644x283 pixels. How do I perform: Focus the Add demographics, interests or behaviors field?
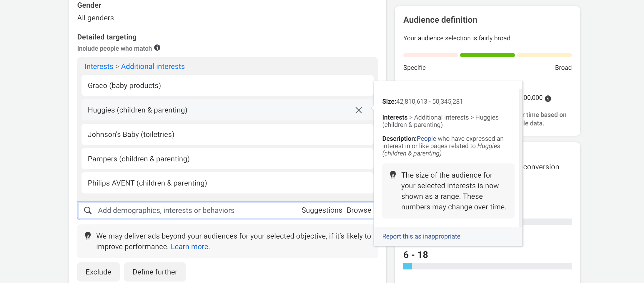(x=225, y=211)
